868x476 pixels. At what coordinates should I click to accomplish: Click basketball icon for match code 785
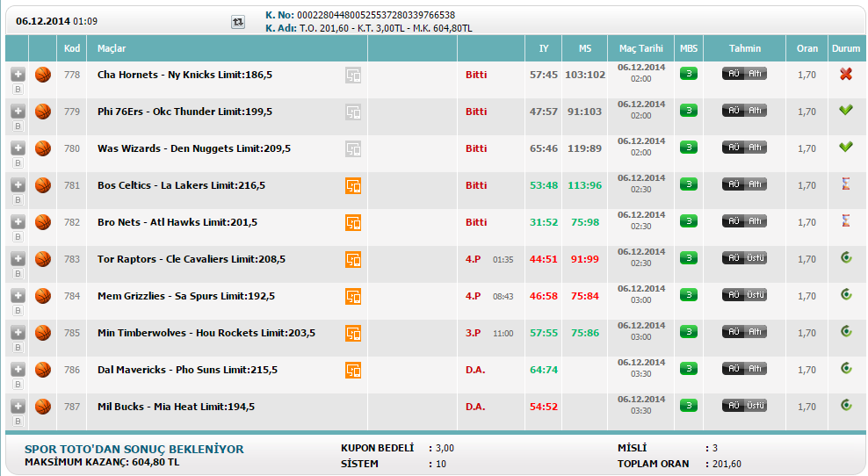(x=43, y=333)
